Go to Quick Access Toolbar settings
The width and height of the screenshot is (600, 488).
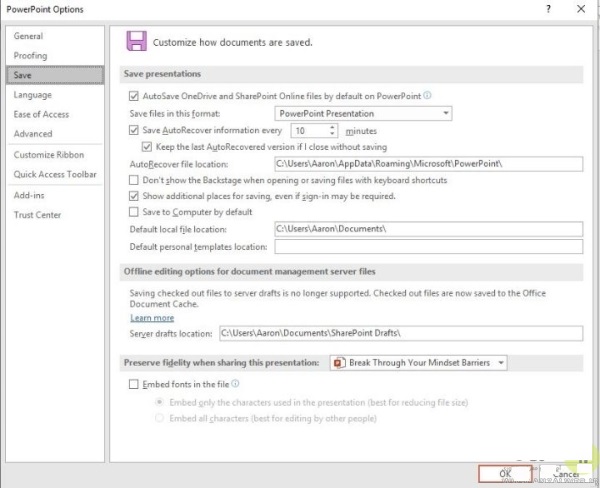click(53, 174)
